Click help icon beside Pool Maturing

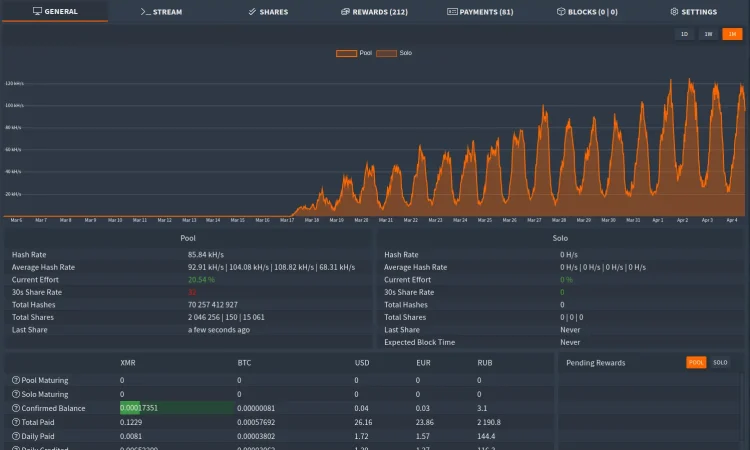point(16,380)
